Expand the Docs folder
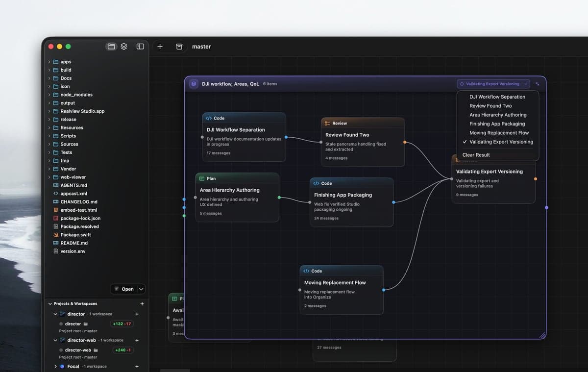The image size is (588, 372). click(x=49, y=78)
